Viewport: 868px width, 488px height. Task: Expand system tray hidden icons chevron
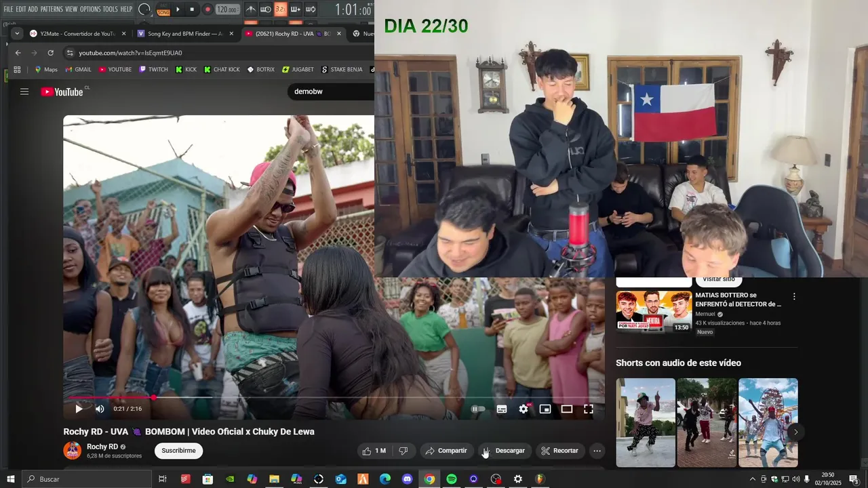tap(752, 479)
